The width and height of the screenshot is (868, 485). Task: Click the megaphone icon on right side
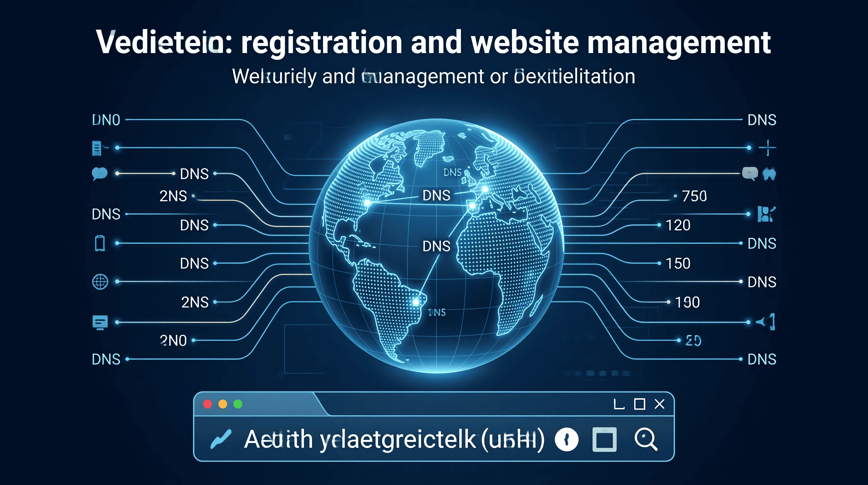[766, 322]
